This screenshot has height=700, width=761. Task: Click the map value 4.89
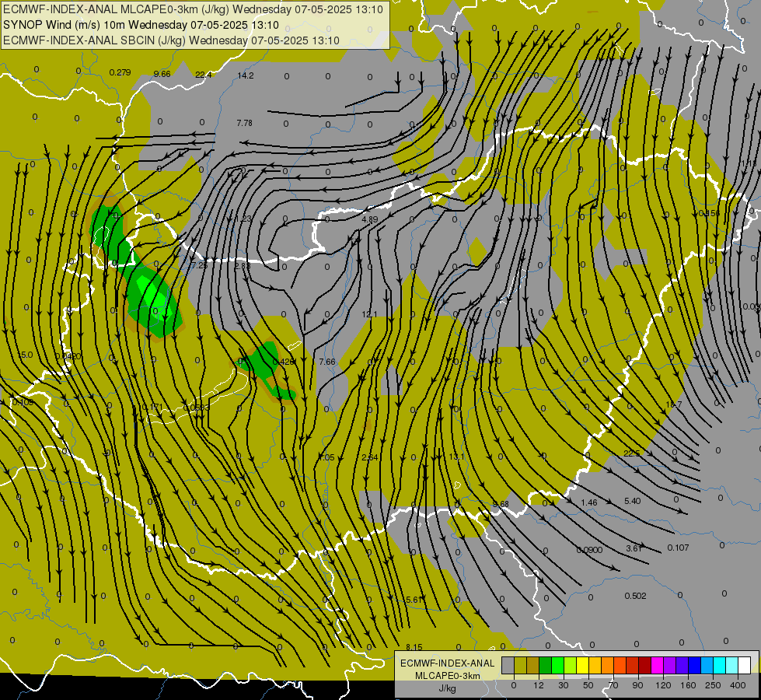tap(370, 219)
